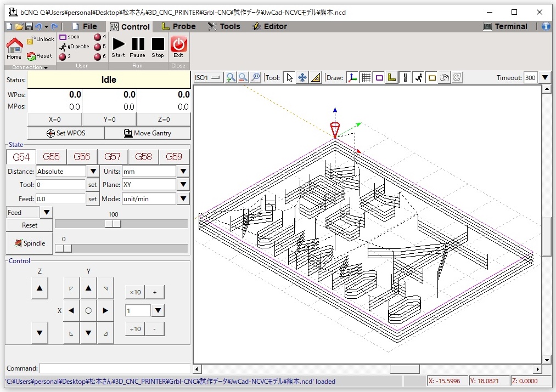Select the pan/move canvas tool

coord(302,78)
